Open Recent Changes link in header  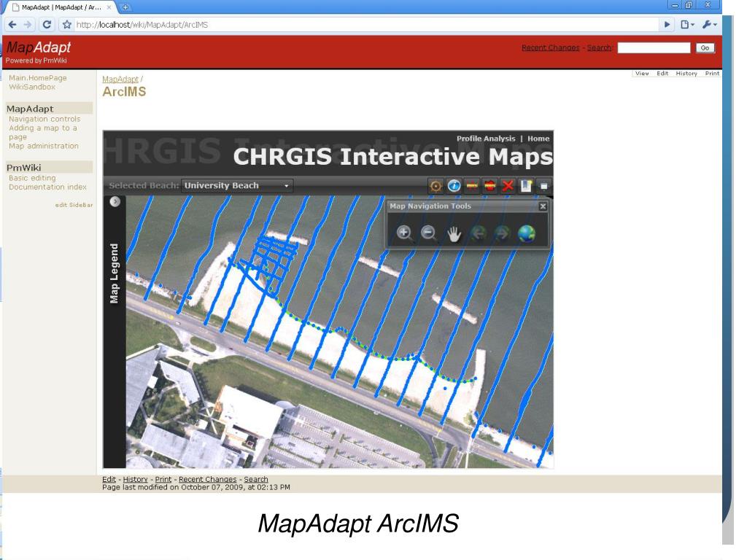coord(550,47)
